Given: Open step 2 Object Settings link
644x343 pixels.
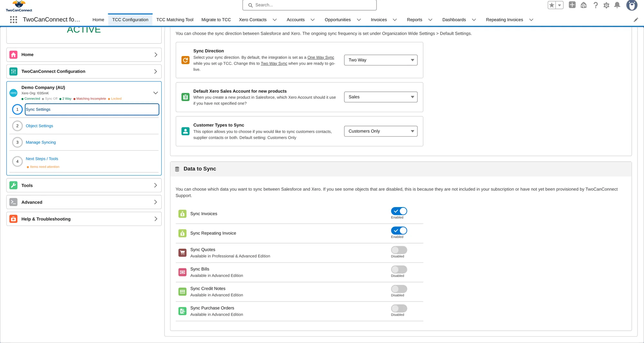Looking at the screenshot, I should (x=39, y=126).
